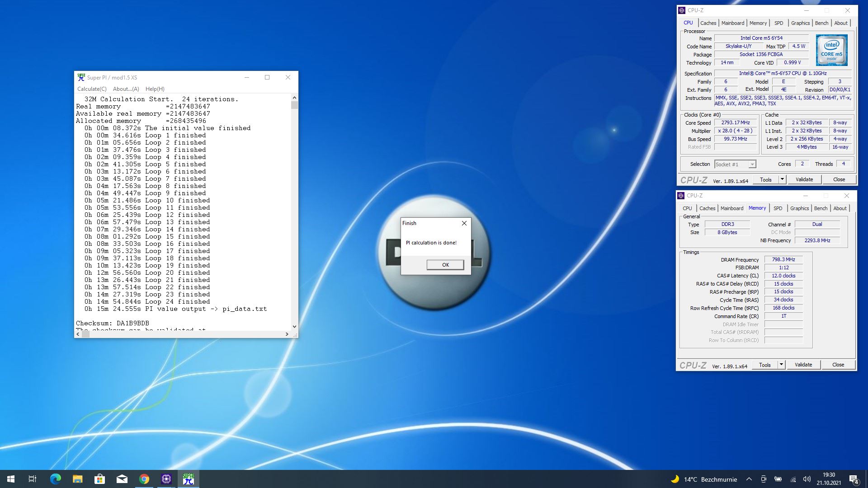Select Bench tab in top CPU-Z
This screenshot has height=488, width=868.
(x=821, y=23)
